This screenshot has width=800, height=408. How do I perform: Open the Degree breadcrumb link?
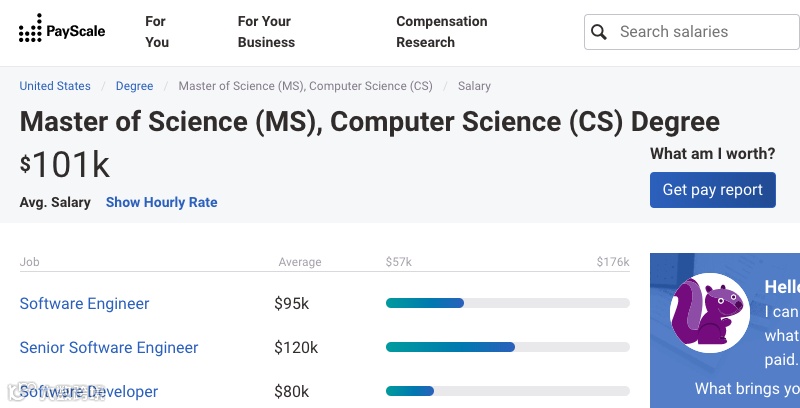134,86
